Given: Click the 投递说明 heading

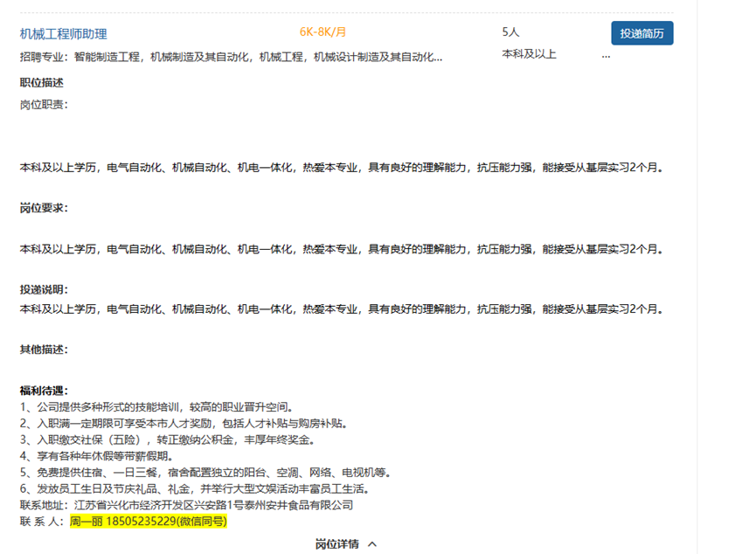Looking at the screenshot, I should pos(44,289).
